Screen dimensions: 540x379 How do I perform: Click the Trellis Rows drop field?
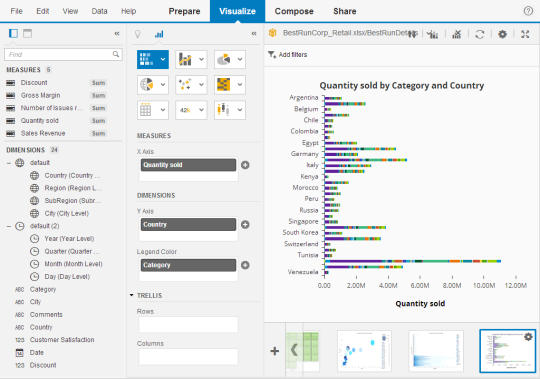point(188,325)
